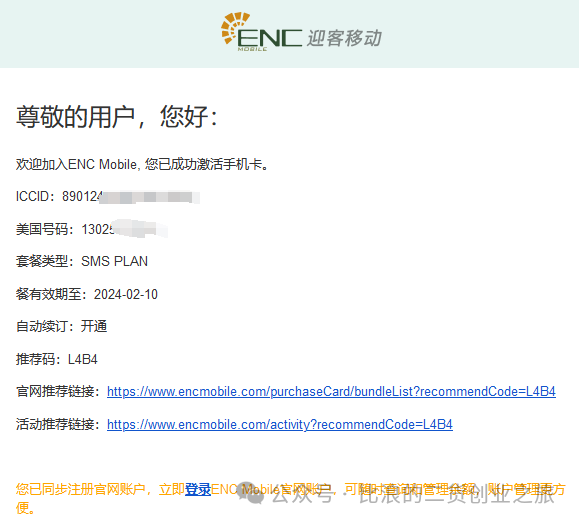This screenshot has height=524, width=579.
Task: Click the 推荐码 L4B4 referral code
Action: pyautogui.click(x=56, y=359)
